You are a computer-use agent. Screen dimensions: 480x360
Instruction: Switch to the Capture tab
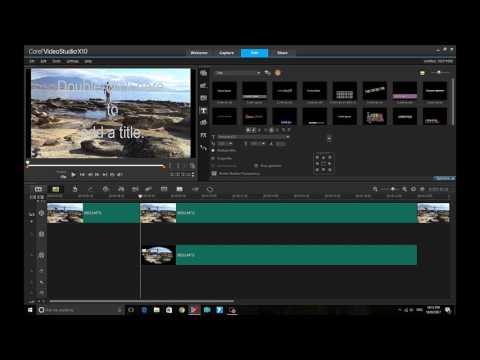[226, 53]
